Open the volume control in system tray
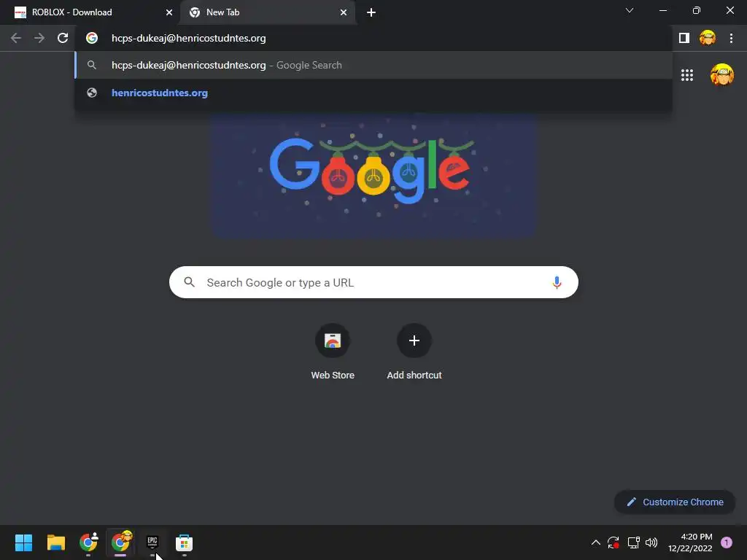The width and height of the screenshot is (747, 560). pos(651,542)
